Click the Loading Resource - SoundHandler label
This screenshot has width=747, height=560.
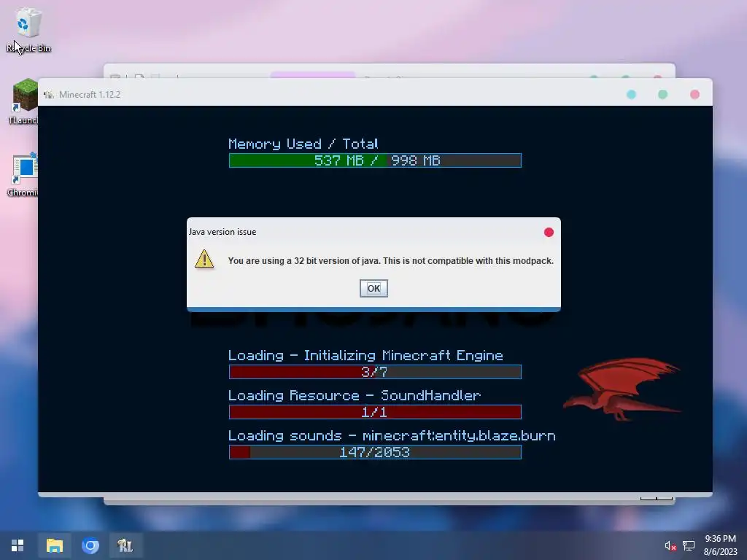click(x=355, y=396)
